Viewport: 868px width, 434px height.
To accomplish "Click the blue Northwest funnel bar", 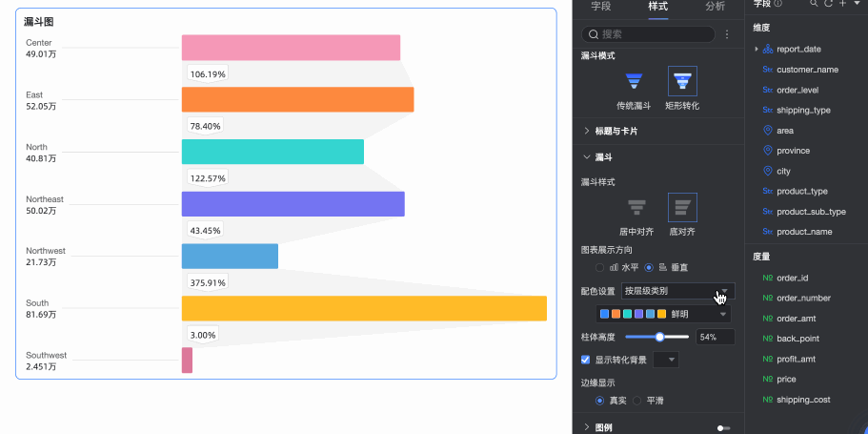I will coord(231,256).
